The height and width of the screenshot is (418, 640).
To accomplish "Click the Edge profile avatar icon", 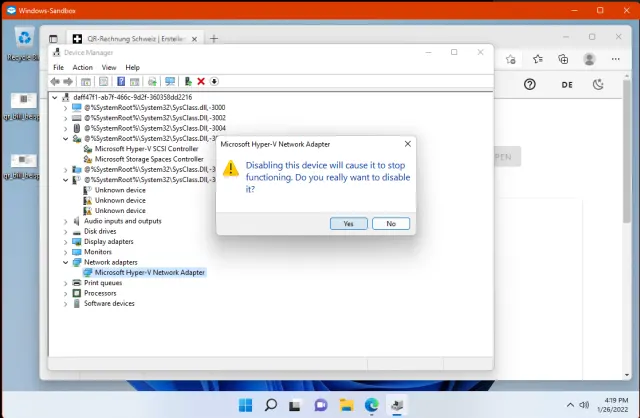I will [x=588, y=59].
